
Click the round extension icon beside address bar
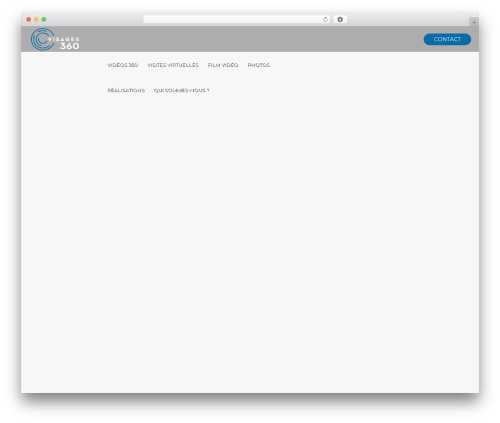[x=340, y=20]
